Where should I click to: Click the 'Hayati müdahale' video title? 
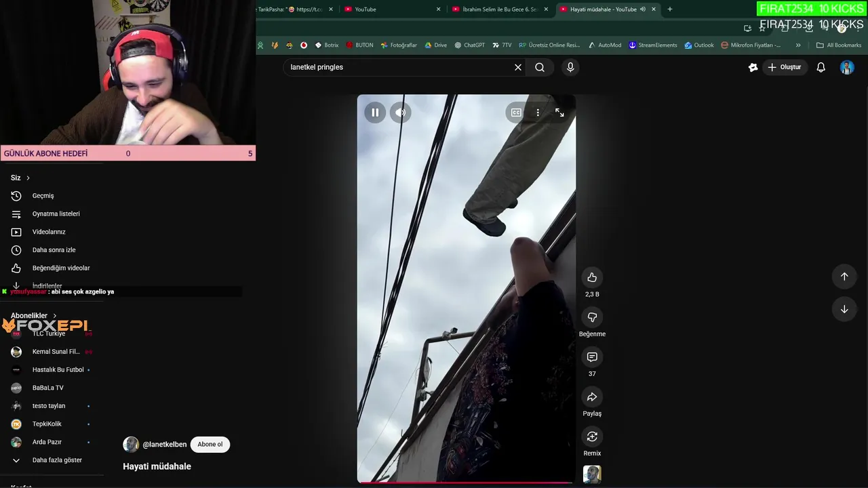[157, 466]
